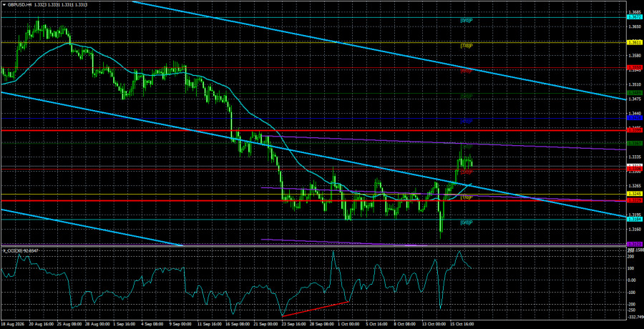The height and width of the screenshot is (329, 644).
Task: Click the 8 Oct 08:00 time label
Action: 404,324
